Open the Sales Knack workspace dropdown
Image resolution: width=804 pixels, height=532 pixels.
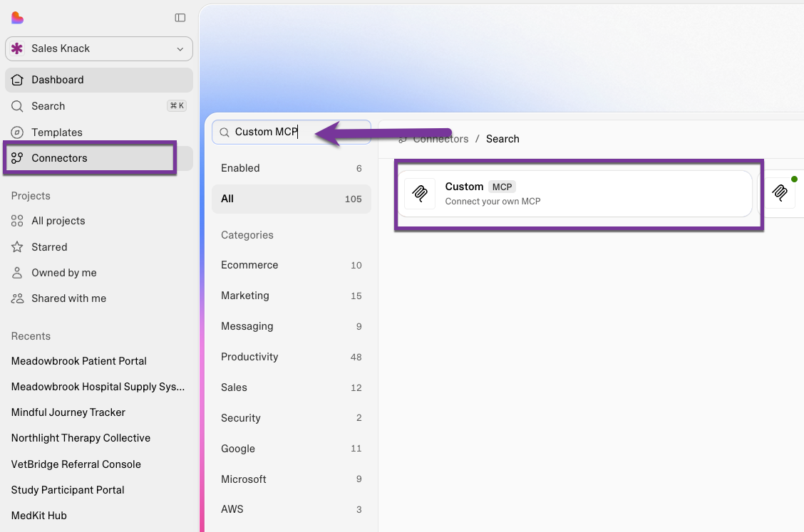click(99, 48)
